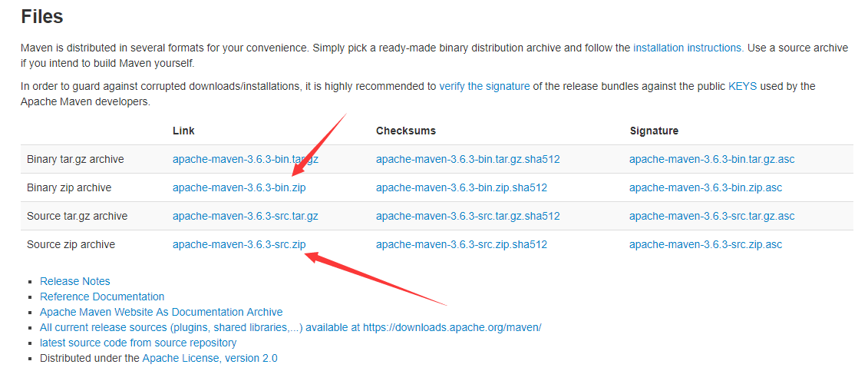Open apache-maven-3.6.3-src.tar.gz.asc signature
The height and width of the screenshot is (381, 868).
click(x=712, y=216)
